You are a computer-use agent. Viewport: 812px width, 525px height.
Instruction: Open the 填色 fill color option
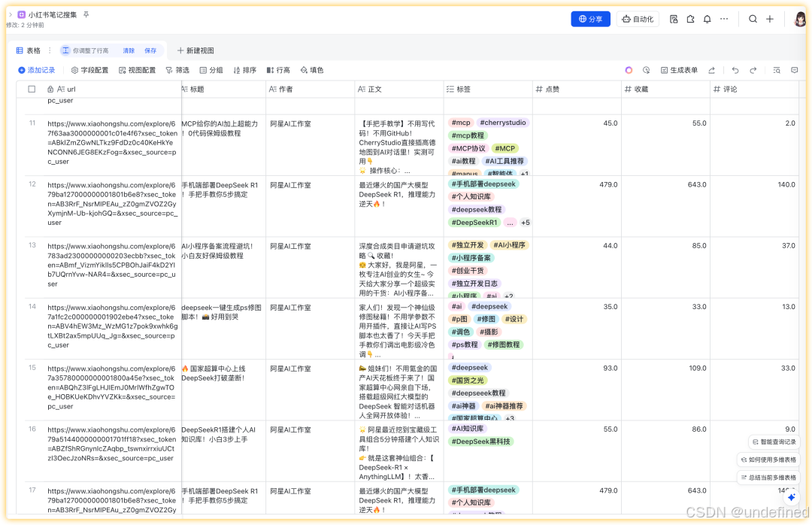click(312, 70)
